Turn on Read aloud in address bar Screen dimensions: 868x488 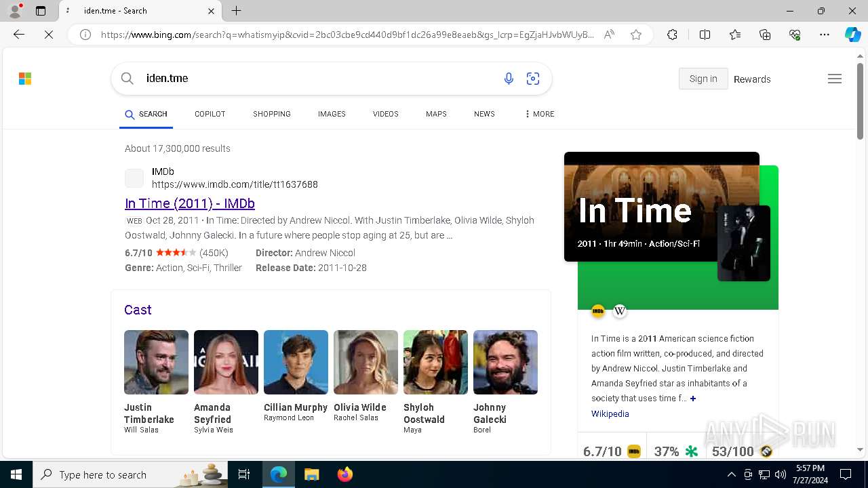(609, 35)
